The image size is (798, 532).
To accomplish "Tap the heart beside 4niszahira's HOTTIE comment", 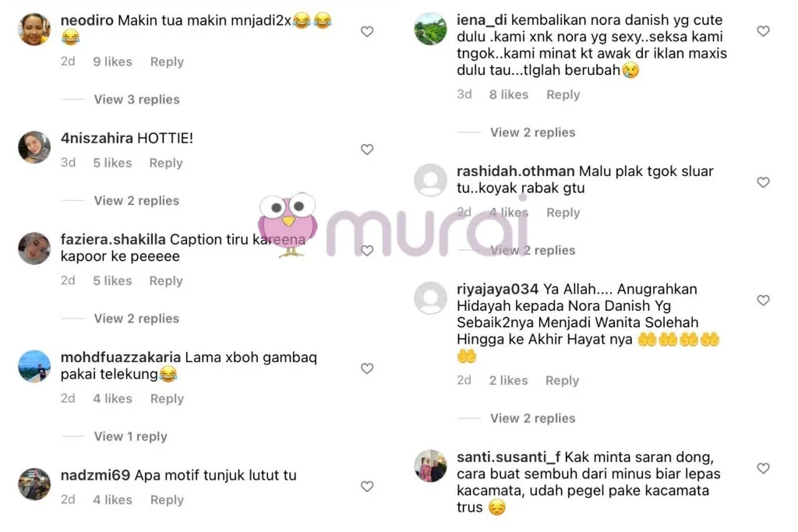I will [367, 150].
